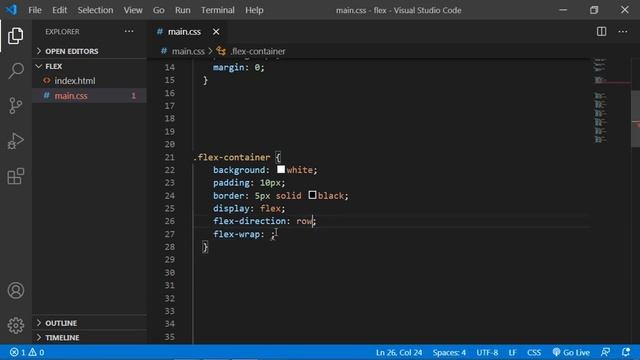
Task: Open the Selection menu
Action: [96, 10]
